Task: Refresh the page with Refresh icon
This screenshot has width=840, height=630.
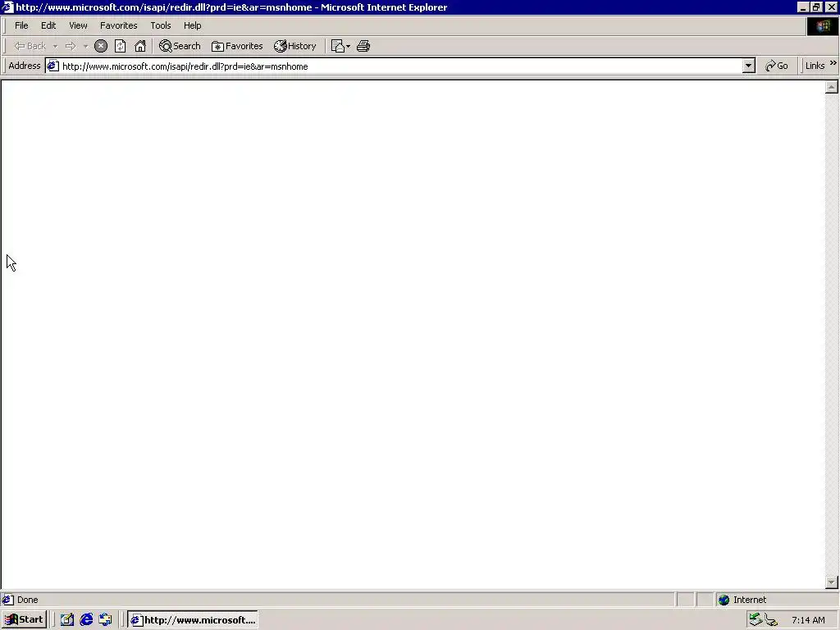Action: click(x=120, y=46)
